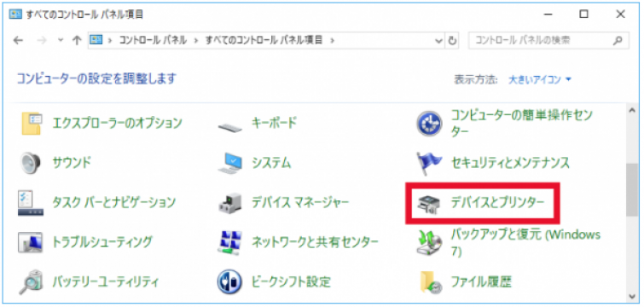Click the タスク バーとナビゲーション icon
This screenshot has width=644, height=307.
coord(31,203)
